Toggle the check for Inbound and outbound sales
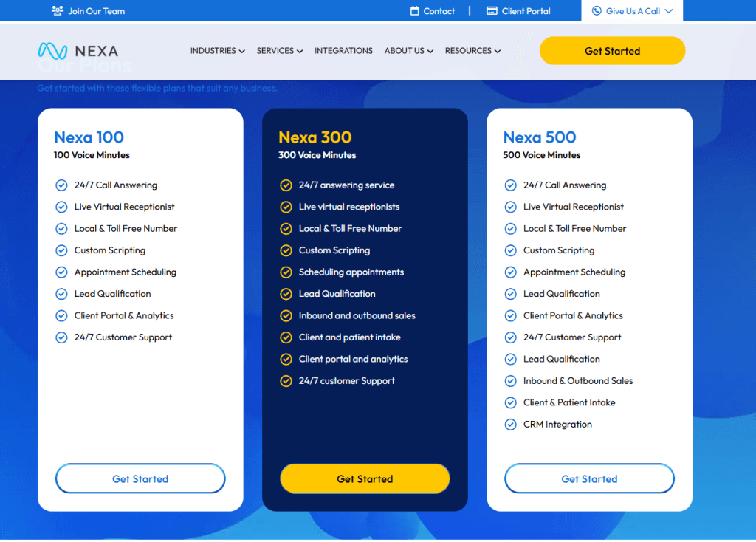 [x=286, y=315]
